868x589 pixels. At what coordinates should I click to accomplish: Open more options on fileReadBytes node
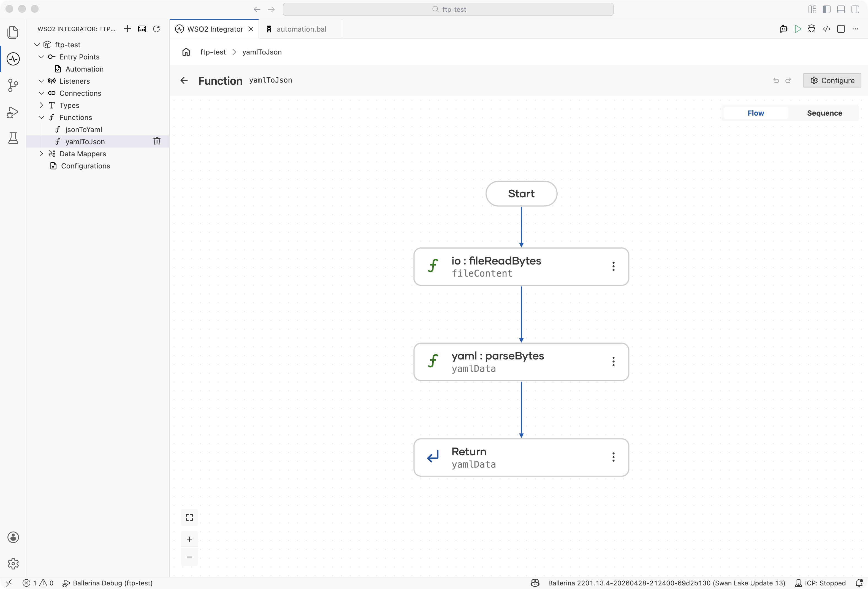pos(613,266)
